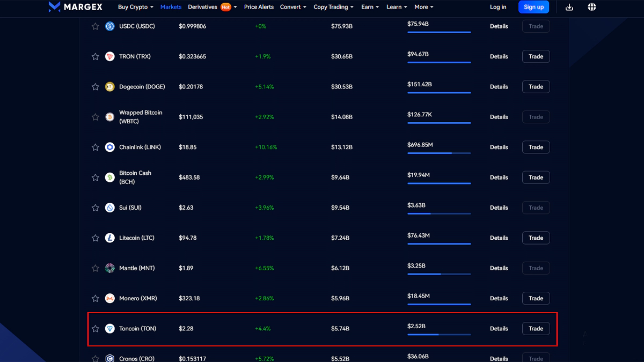Toggle the favorite star for Toncoin
This screenshot has height=362, width=644.
pos(96,329)
